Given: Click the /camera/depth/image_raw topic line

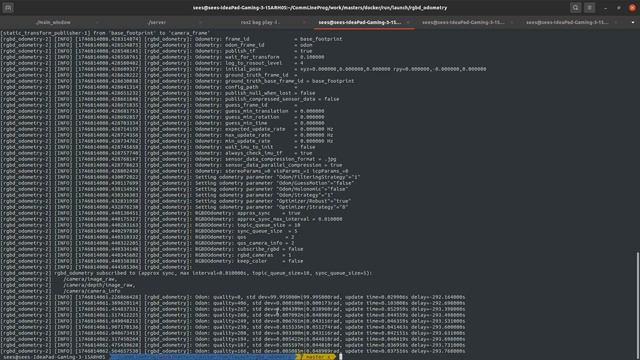Looking at the screenshot, I should pos(68,285).
